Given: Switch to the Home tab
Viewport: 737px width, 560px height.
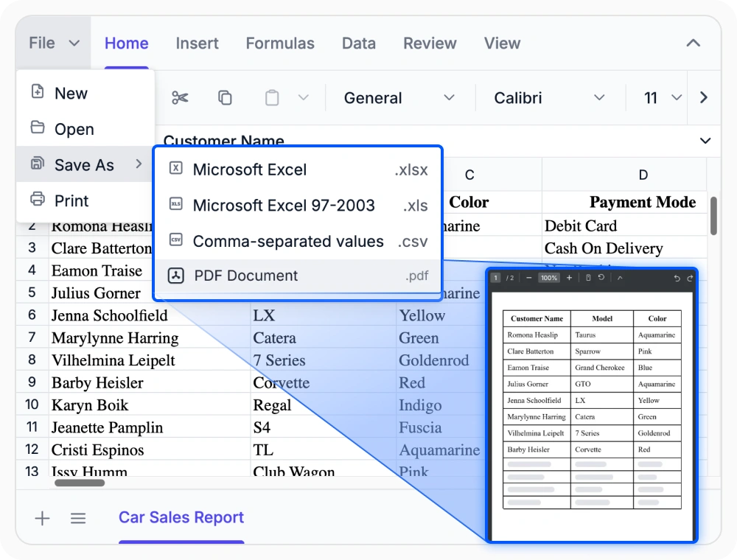Looking at the screenshot, I should [127, 43].
